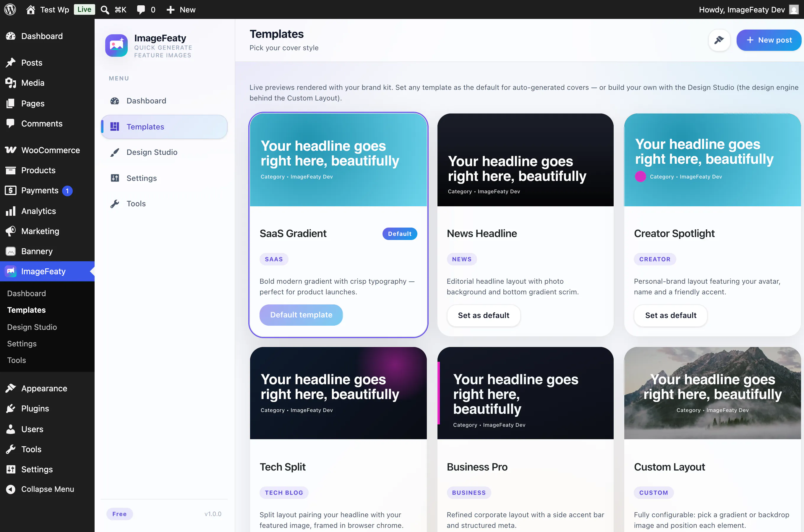The image size is (804, 532).
Task: Click the WooCommerce icon in WP sidebar
Action: 11,150
